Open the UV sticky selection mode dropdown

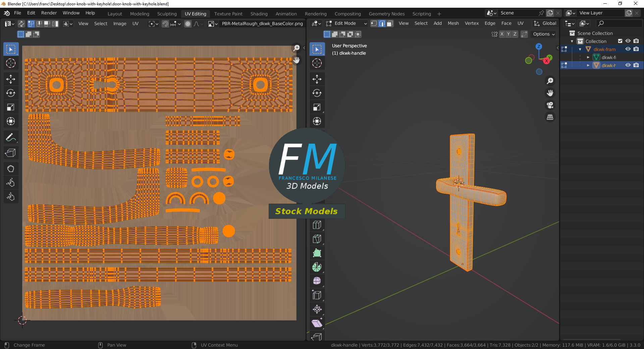67,24
